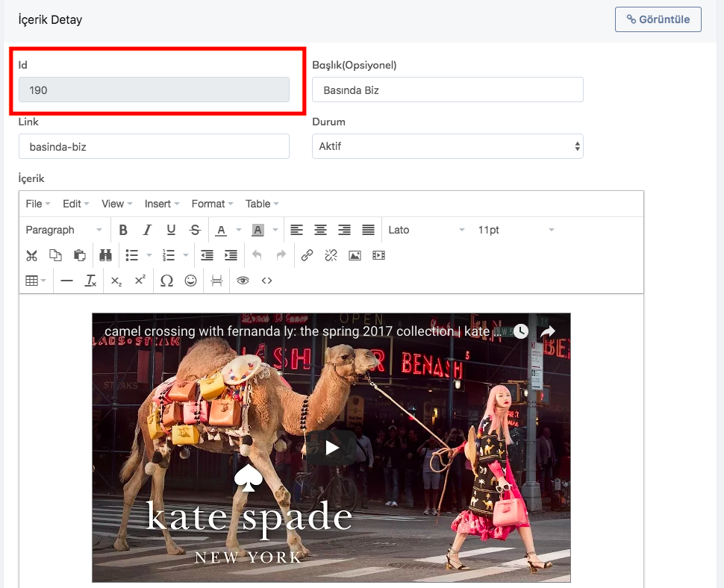724x588 pixels.
Task: Click the Bold formatting icon
Action: tap(123, 230)
